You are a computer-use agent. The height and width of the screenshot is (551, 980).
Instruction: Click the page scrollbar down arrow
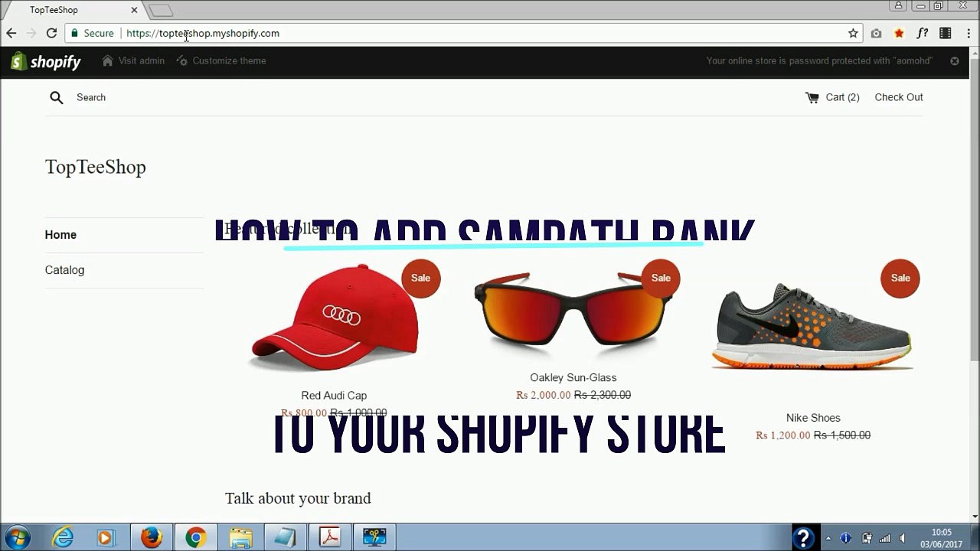(x=974, y=517)
